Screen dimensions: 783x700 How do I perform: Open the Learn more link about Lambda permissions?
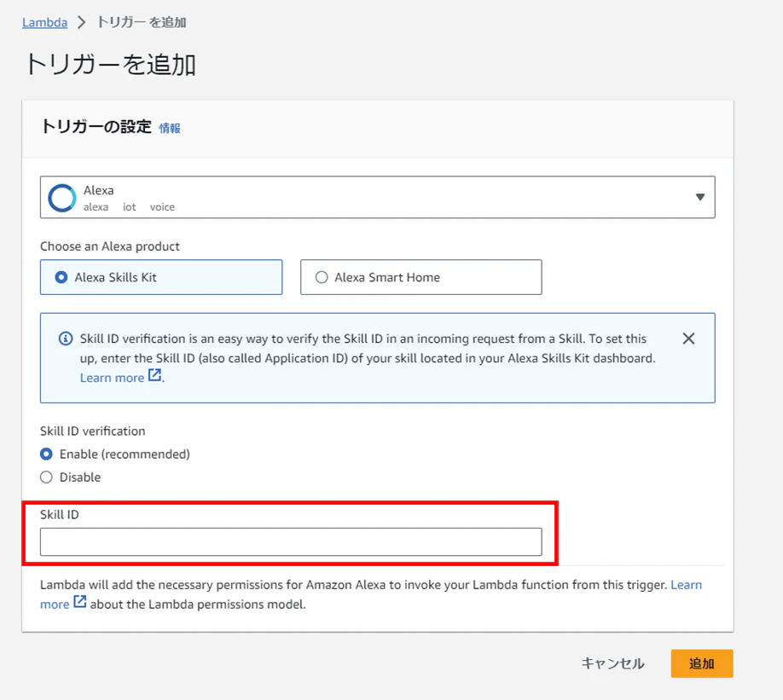pos(686,585)
